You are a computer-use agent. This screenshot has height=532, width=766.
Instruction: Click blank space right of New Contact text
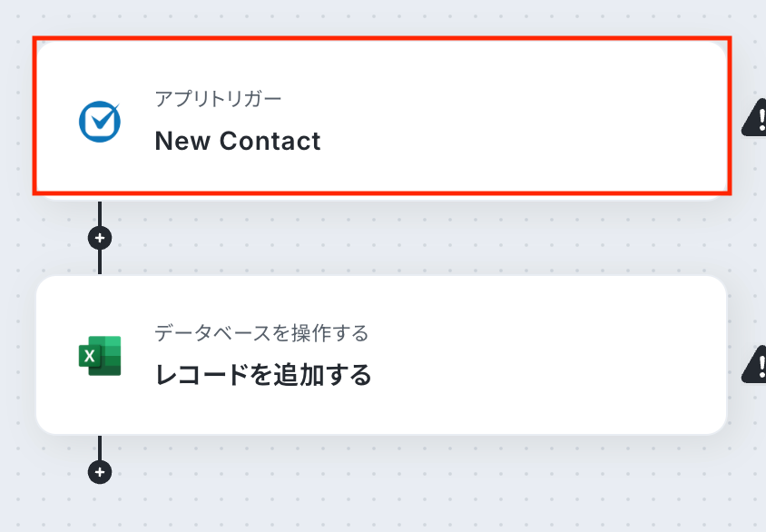coord(526,142)
